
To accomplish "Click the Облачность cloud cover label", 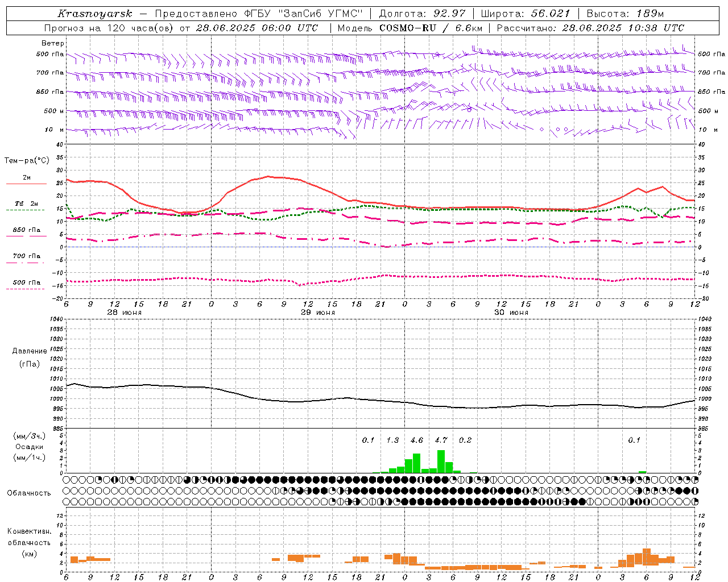I will (29, 493).
